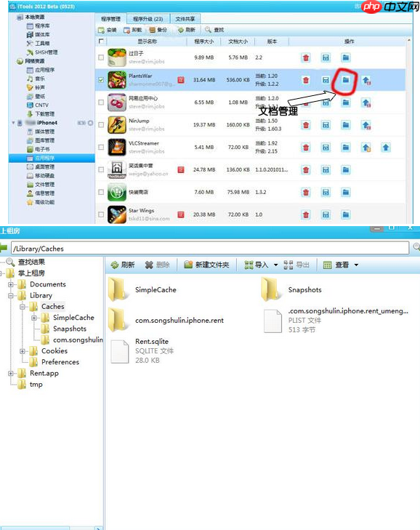Check checkbox of the 24.78 MB app row
This screenshot has height=530, width=420.
tap(101, 169)
